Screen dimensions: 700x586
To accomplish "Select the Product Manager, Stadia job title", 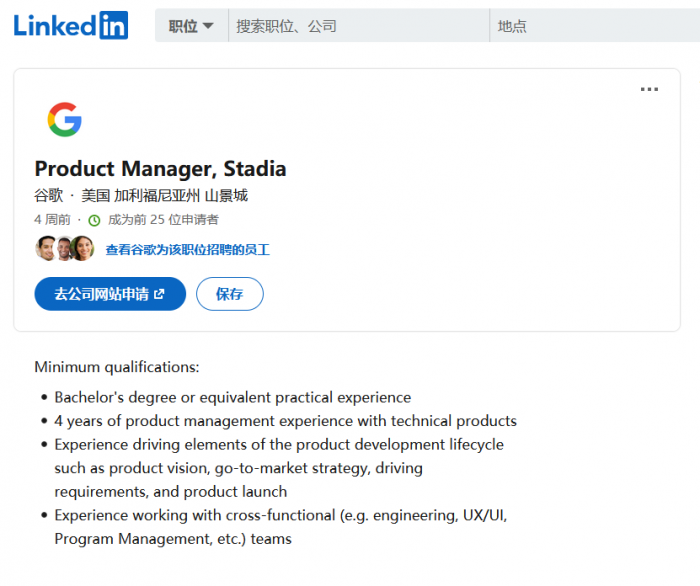I will tap(160, 169).
